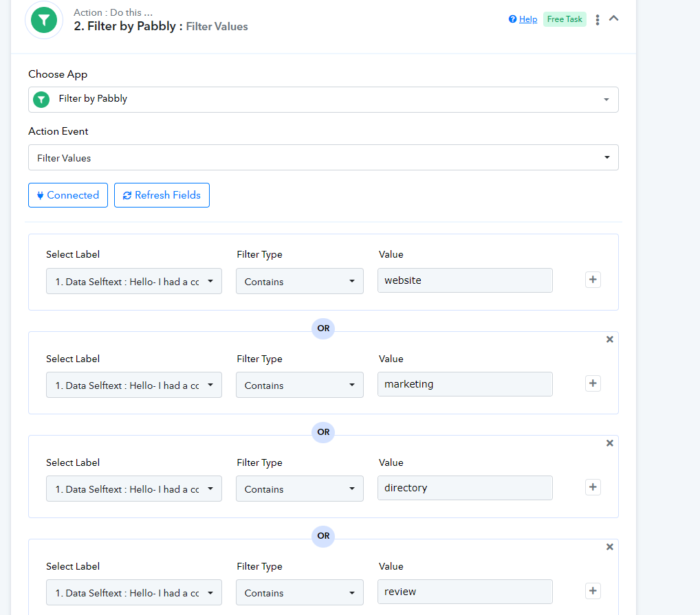Click the Free Task badge

point(565,19)
